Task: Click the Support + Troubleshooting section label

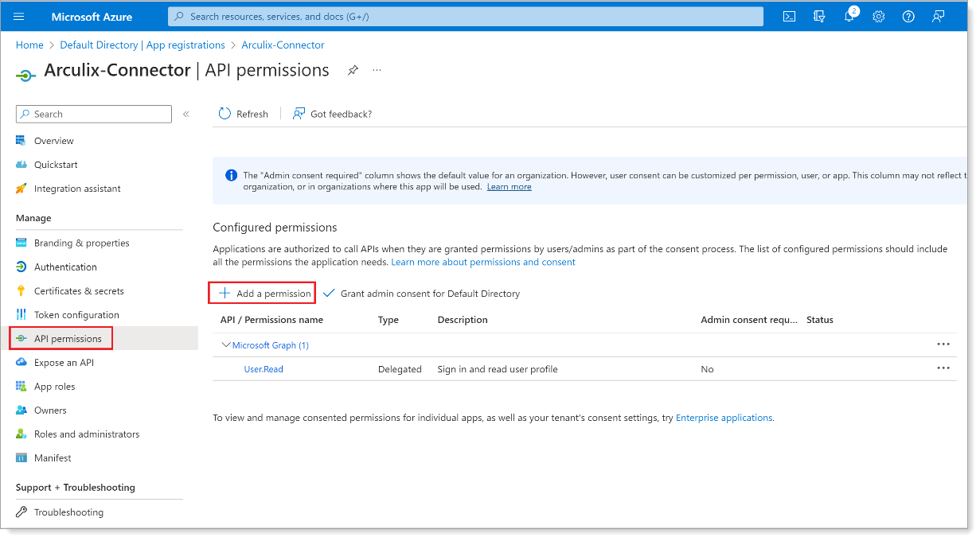Action: click(x=76, y=488)
